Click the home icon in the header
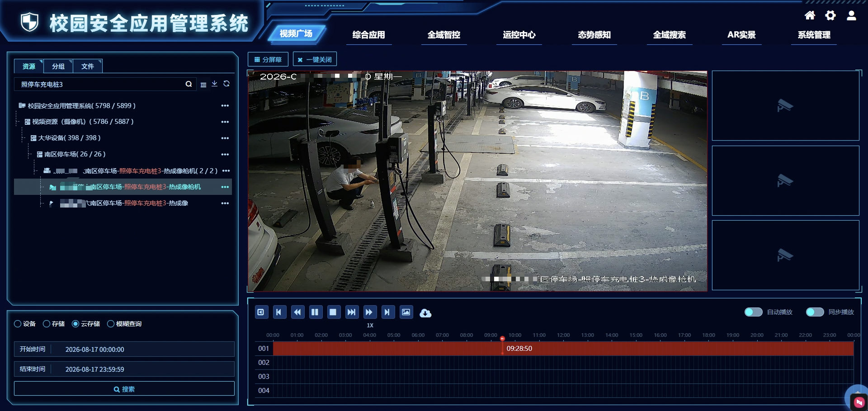This screenshot has width=868, height=411. point(810,15)
